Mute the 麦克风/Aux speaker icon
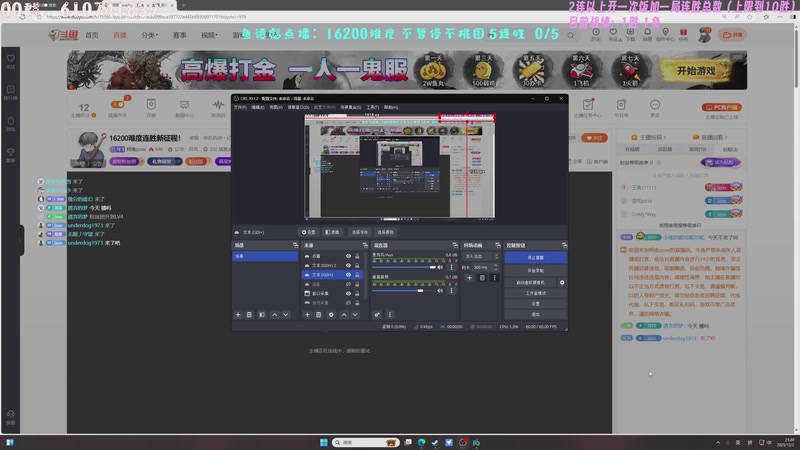The image size is (800, 450). pos(440,267)
